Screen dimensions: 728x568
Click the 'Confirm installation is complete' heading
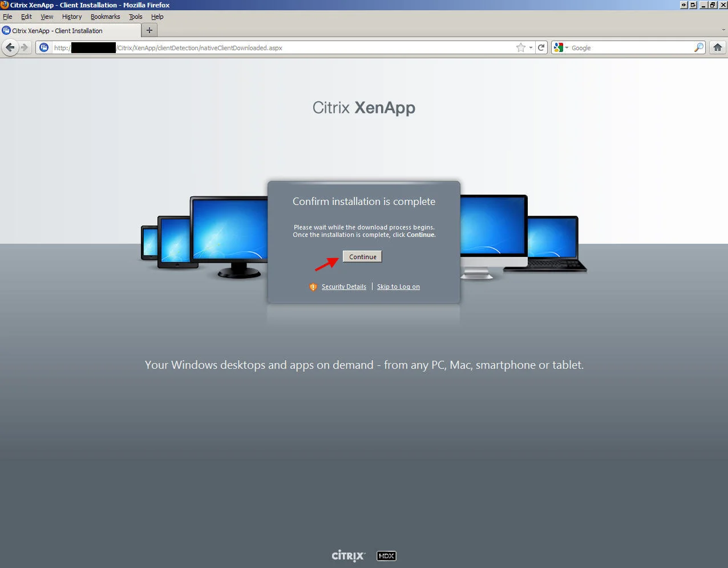pos(364,202)
